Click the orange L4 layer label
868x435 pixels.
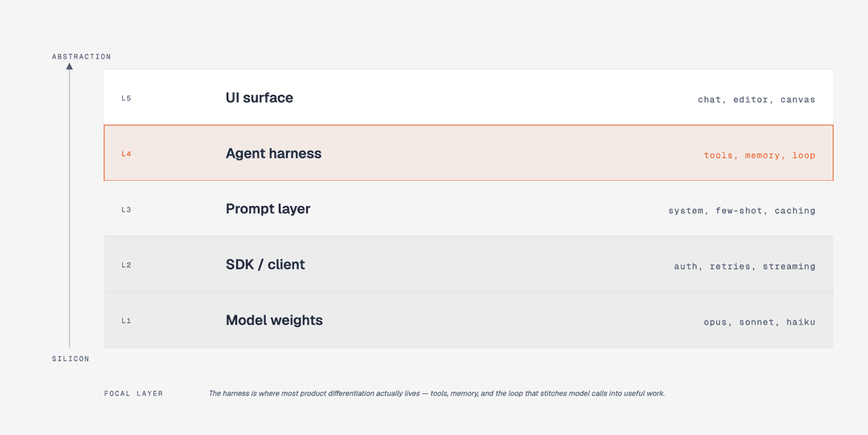126,154
